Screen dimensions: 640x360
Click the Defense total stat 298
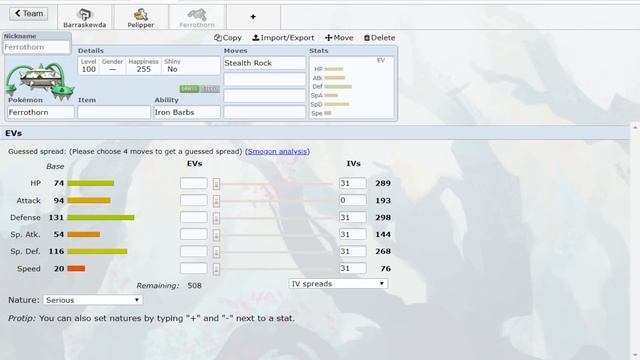[x=383, y=218]
